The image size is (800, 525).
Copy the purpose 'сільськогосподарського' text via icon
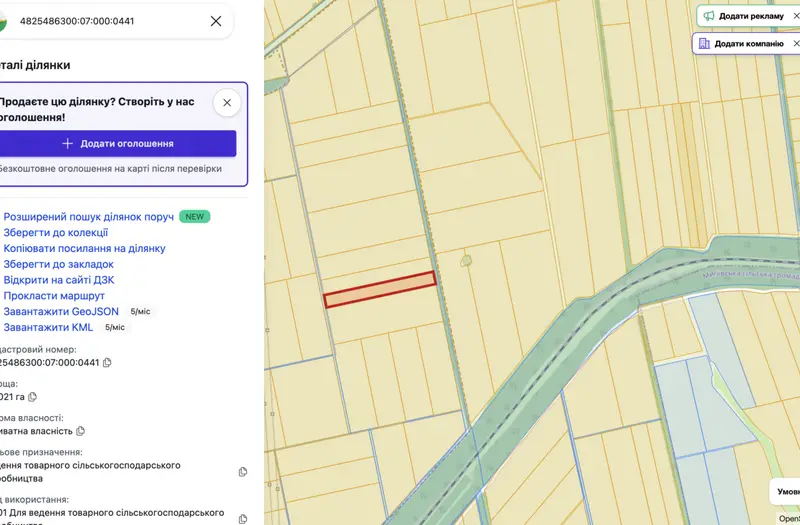[x=243, y=472]
